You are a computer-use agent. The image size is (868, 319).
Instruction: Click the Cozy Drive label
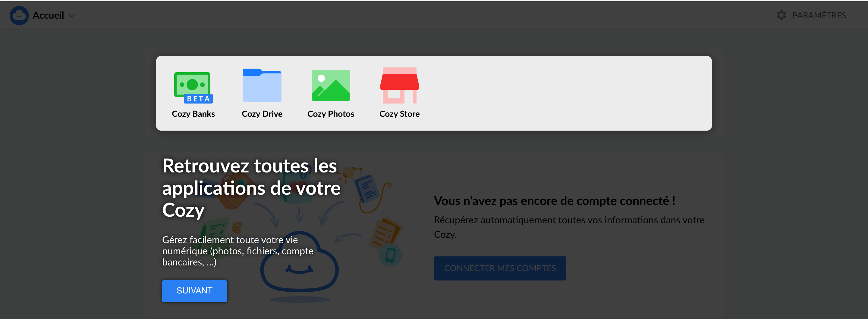(262, 114)
